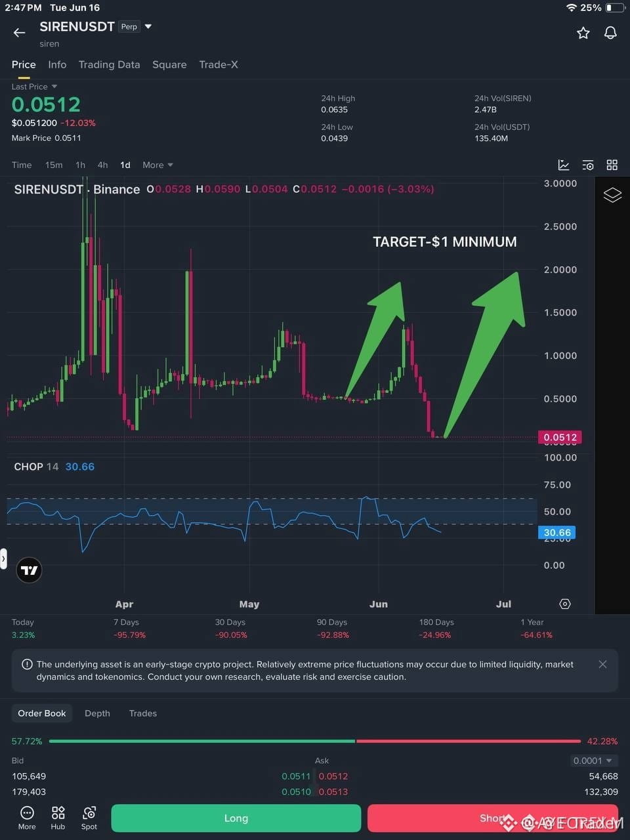Open price alert bell icon

[x=610, y=33]
